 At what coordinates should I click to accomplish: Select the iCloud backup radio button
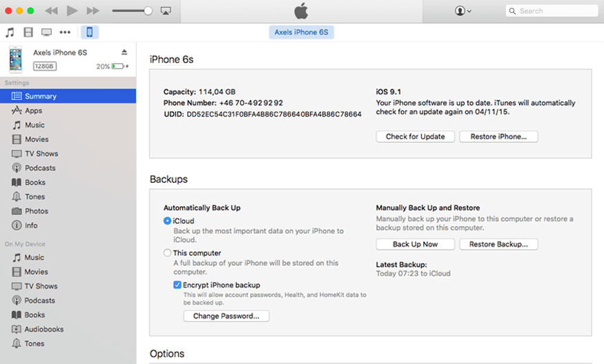pyautogui.click(x=167, y=221)
